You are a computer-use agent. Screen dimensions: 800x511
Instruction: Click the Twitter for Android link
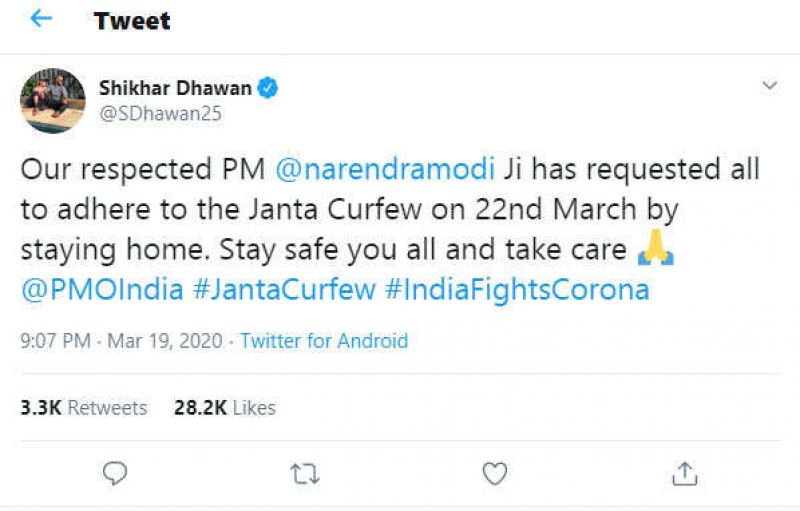tap(324, 341)
